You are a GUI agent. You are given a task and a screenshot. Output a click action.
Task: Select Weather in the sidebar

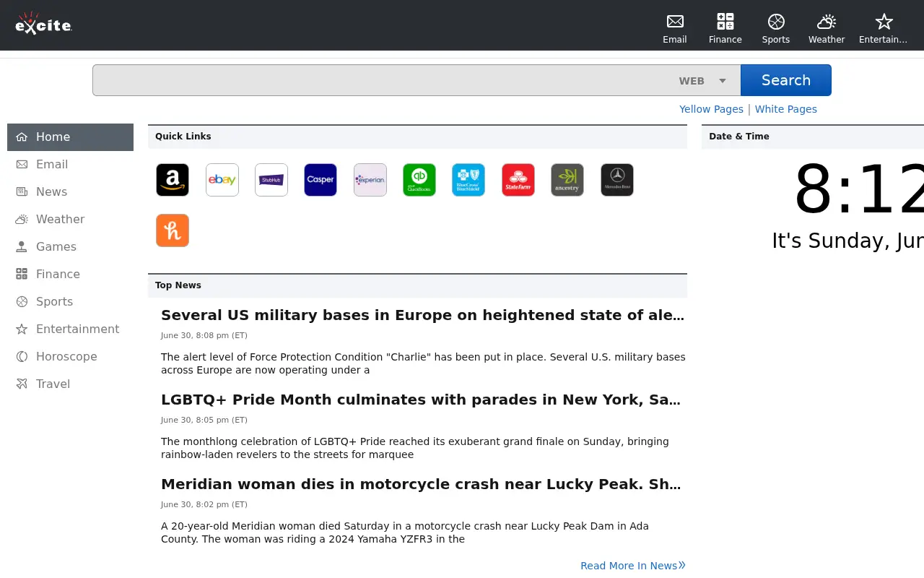(x=70, y=220)
